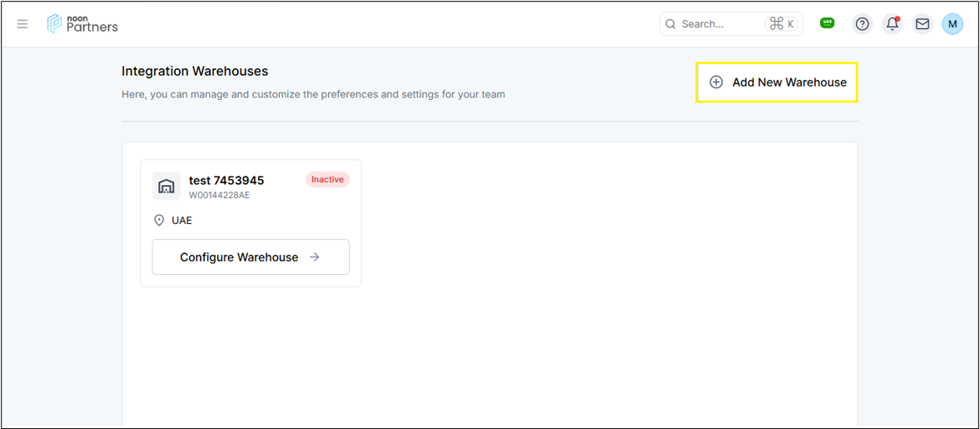Image resolution: width=980 pixels, height=429 pixels.
Task: Click the noon Partners logo
Action: pyautogui.click(x=82, y=23)
